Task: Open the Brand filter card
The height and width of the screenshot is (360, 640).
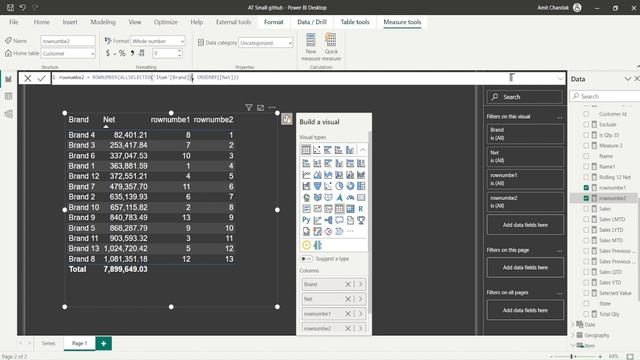Action: click(x=525, y=134)
